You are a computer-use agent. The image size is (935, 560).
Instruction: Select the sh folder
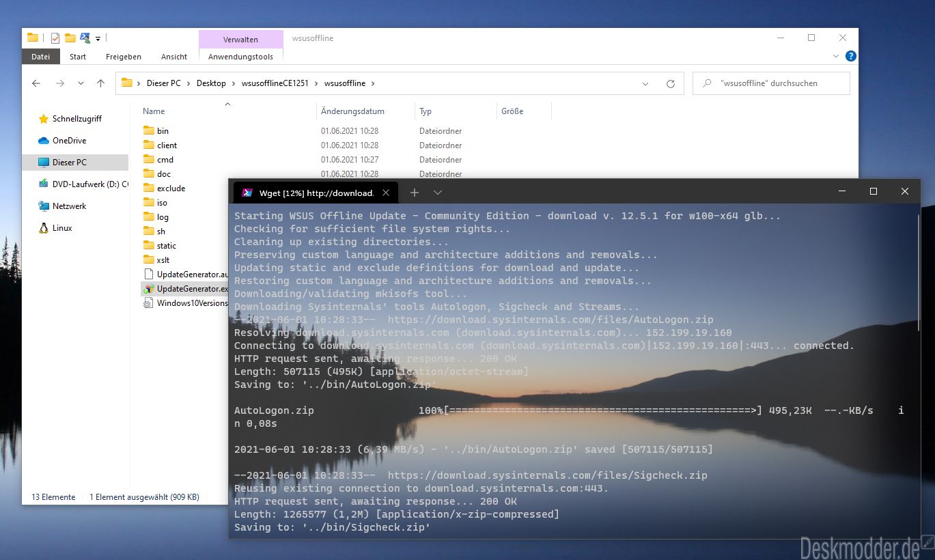pos(161,232)
